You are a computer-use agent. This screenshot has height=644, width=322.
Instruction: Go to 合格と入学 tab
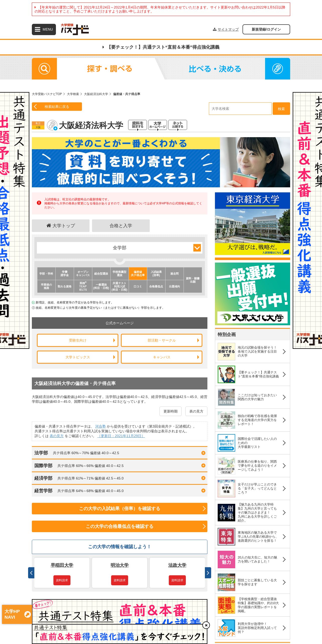(x=121, y=226)
